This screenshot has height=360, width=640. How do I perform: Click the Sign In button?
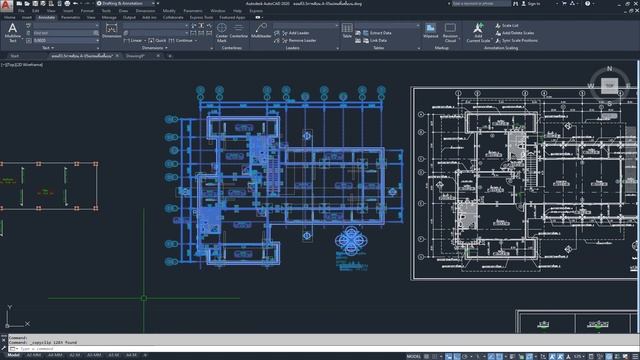click(531, 4)
